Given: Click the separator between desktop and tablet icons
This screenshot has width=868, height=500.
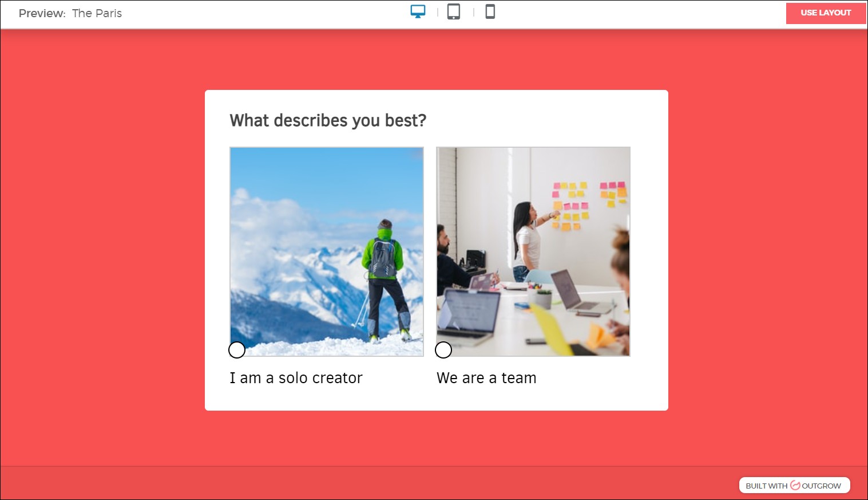Looking at the screenshot, I should [x=438, y=12].
